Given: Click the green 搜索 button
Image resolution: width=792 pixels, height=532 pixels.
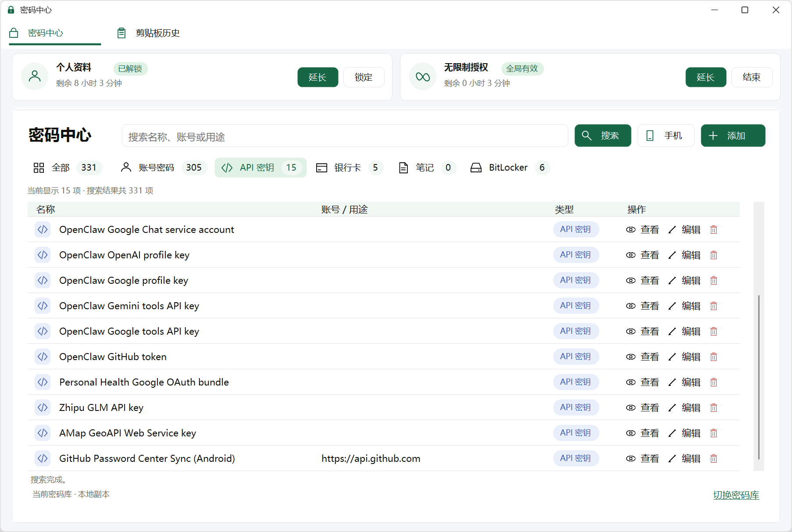Looking at the screenshot, I should pyautogui.click(x=603, y=136).
